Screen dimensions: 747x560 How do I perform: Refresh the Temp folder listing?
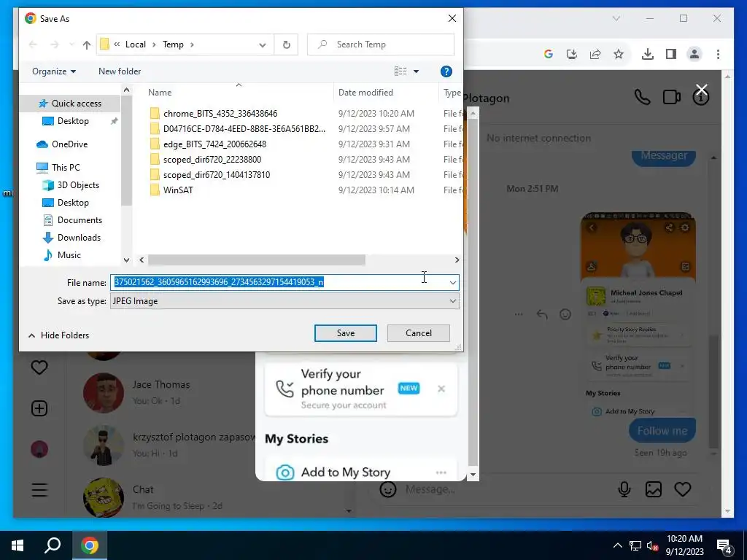pos(286,44)
